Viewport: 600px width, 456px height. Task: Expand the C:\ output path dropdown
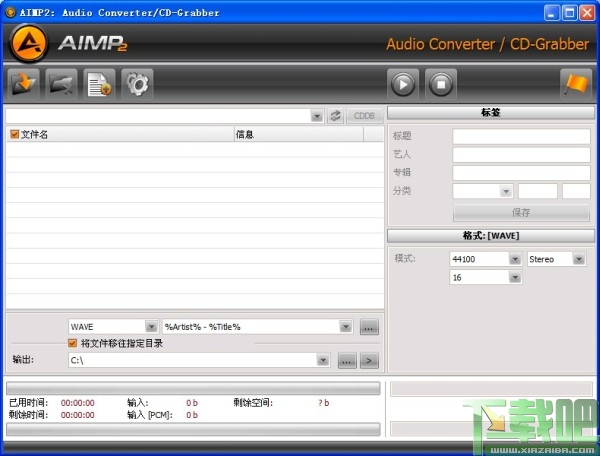pyautogui.click(x=323, y=360)
